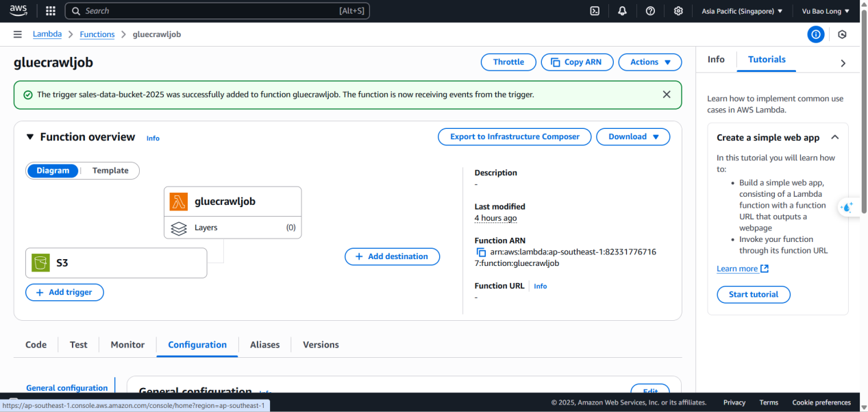This screenshot has width=868, height=412.
Task: Click the orange Lambda function icon
Action: click(x=179, y=202)
